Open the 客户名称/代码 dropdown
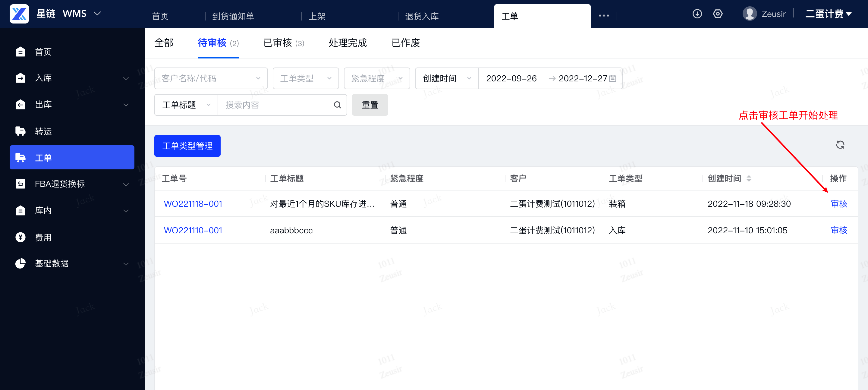 pos(211,79)
